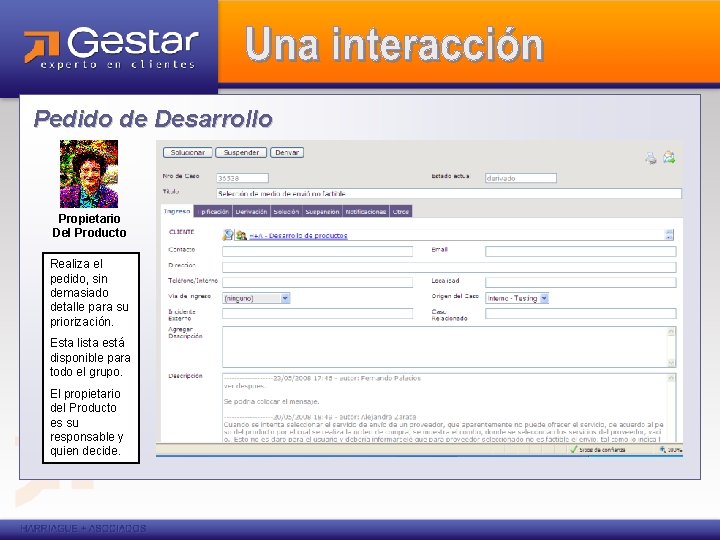720x540 pixels.
Task: Click the Teléfono/Interno input field
Action: pos(317,282)
